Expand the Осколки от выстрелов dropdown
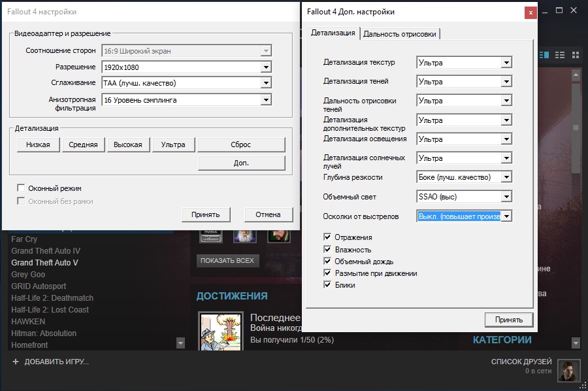Image resolution: width=588 pixels, height=391 pixels. click(x=465, y=216)
